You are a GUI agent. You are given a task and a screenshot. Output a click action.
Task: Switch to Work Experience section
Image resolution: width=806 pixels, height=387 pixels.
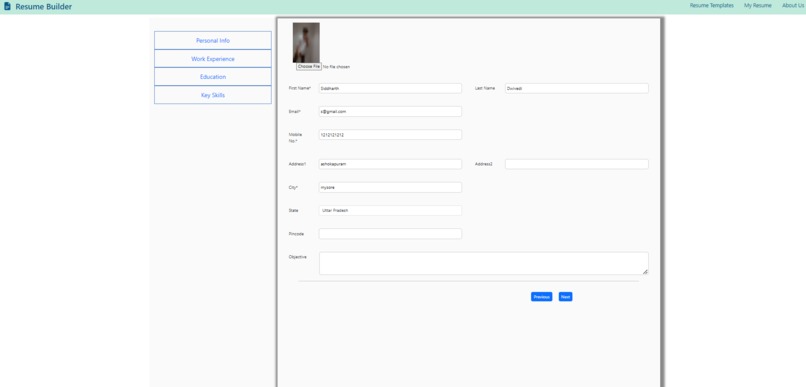[213, 59]
